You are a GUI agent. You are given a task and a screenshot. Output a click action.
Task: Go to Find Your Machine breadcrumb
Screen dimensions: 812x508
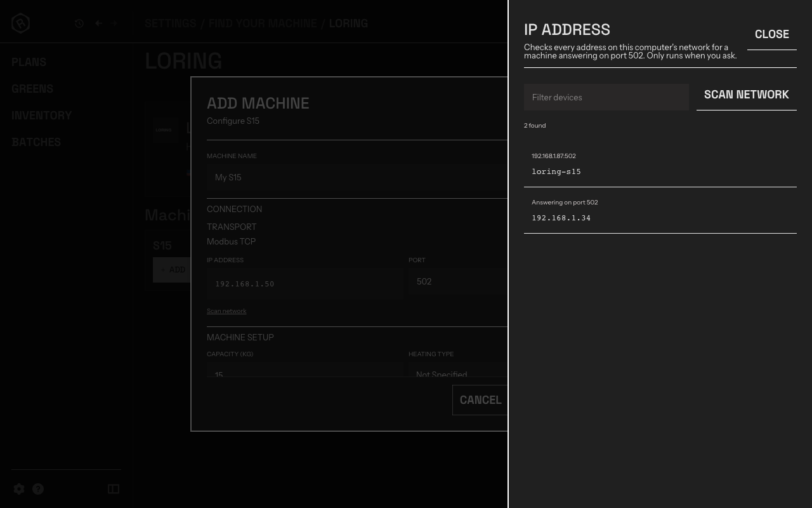click(x=263, y=23)
